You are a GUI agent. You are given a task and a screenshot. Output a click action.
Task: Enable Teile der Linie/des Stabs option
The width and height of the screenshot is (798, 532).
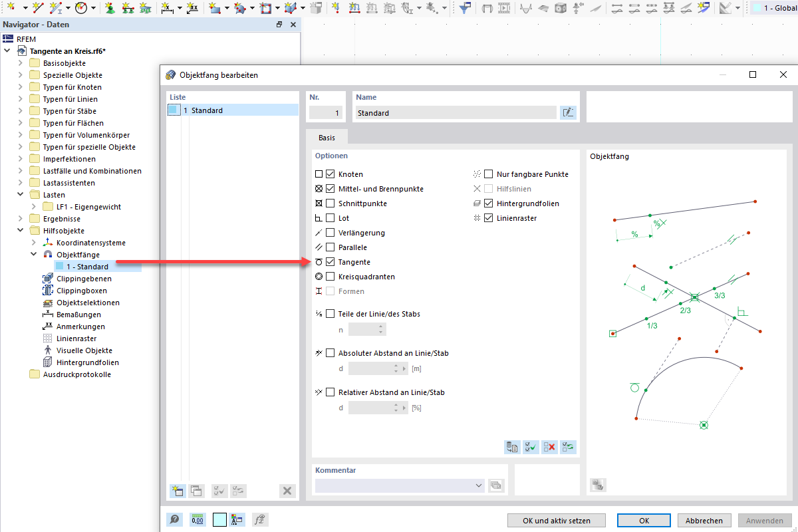pyautogui.click(x=329, y=313)
